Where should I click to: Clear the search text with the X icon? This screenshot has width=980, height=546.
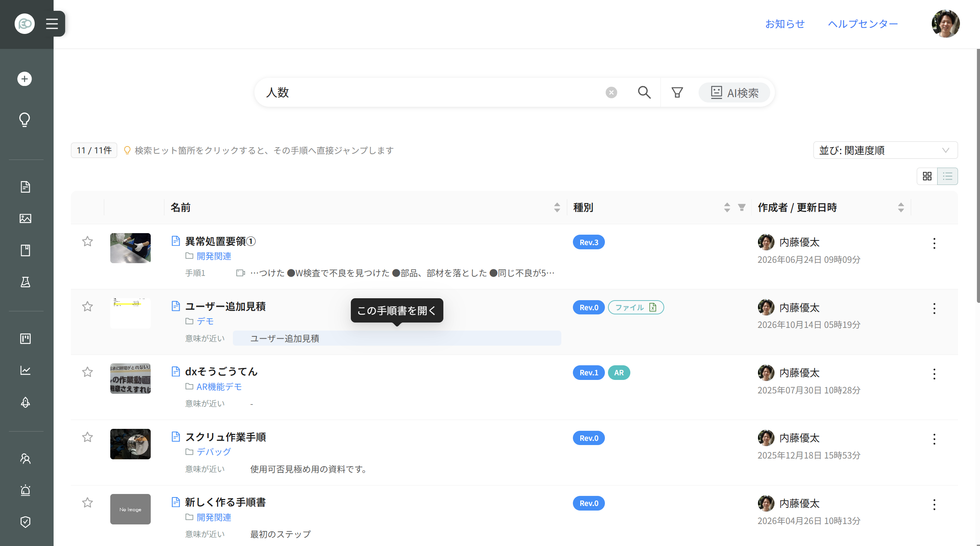click(x=611, y=92)
